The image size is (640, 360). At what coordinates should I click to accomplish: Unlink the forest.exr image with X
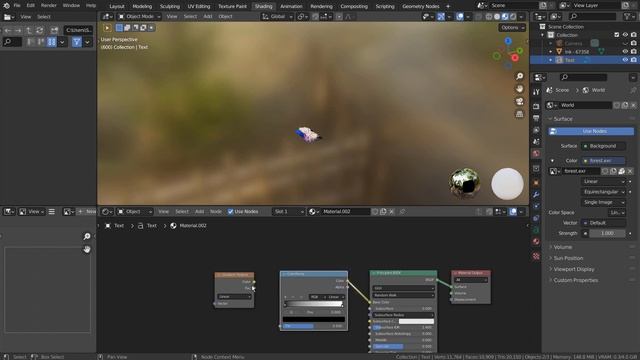click(x=630, y=171)
